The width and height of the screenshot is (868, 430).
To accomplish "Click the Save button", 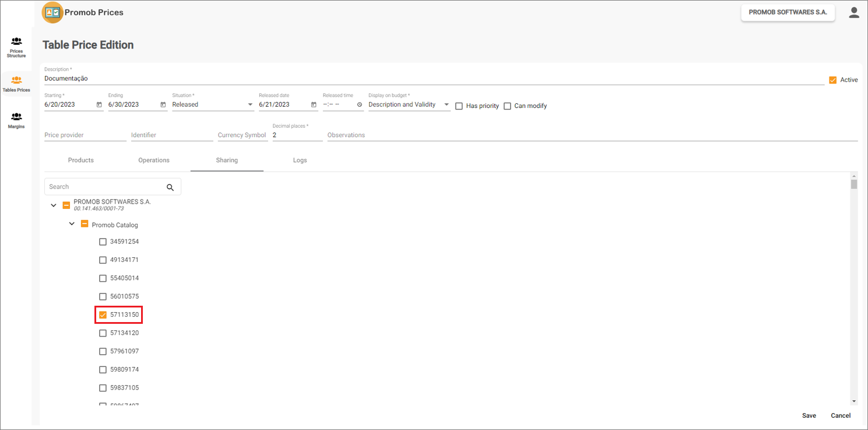I will point(809,416).
